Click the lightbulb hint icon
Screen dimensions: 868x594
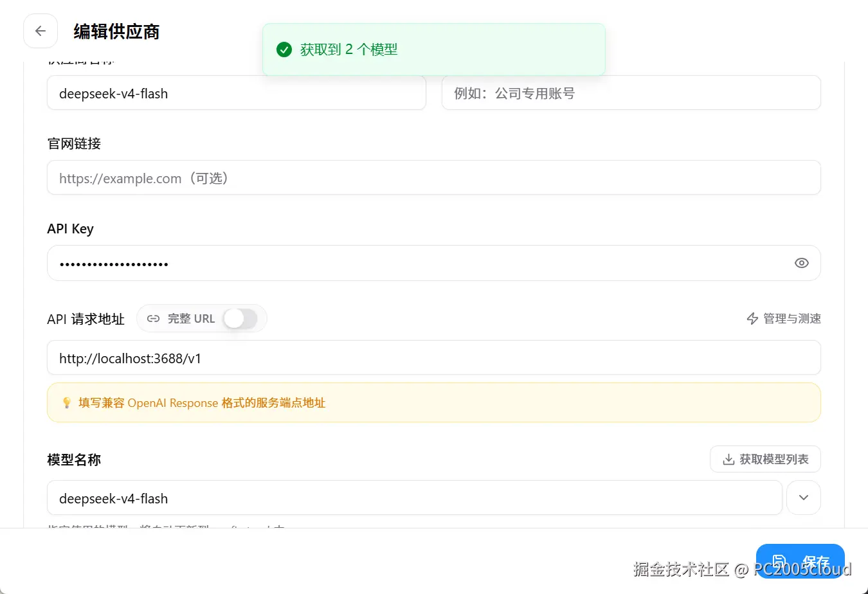(x=66, y=402)
